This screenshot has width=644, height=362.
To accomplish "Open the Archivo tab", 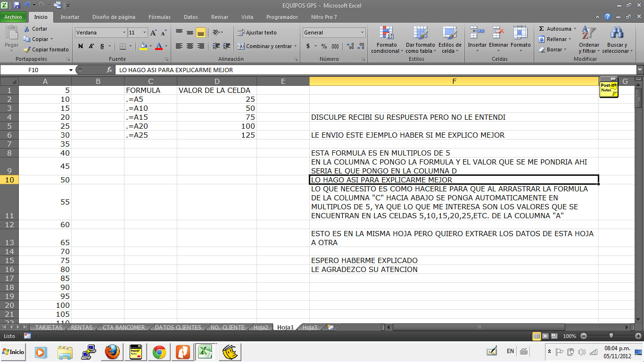I will [13, 17].
